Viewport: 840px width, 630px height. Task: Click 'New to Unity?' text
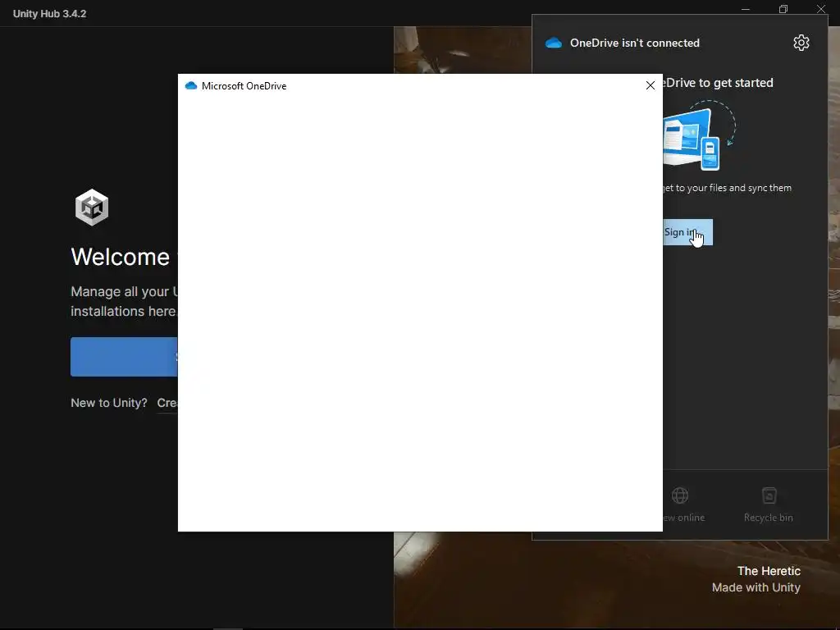pos(109,403)
